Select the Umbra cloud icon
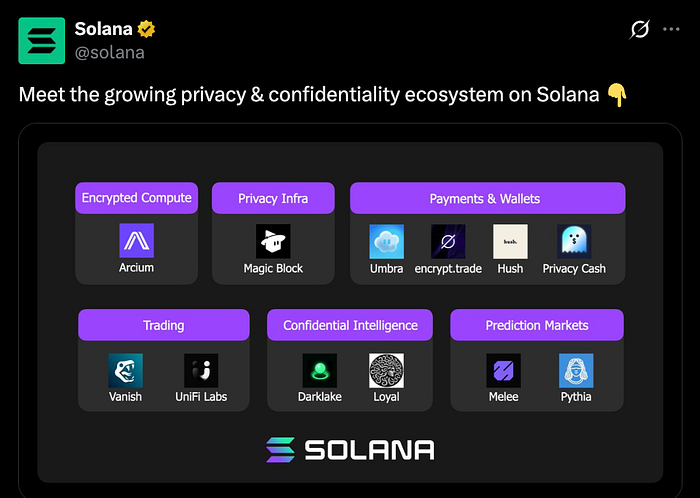Image resolution: width=700 pixels, height=498 pixels. (x=386, y=242)
